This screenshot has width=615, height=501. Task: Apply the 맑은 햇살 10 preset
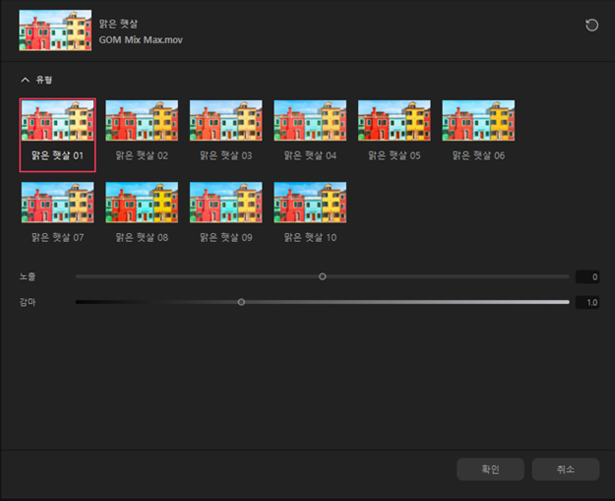[310, 203]
